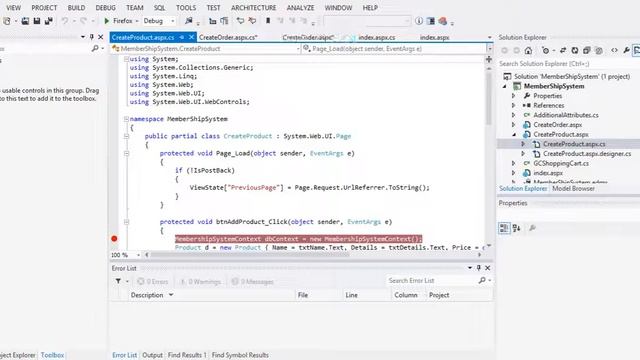
Task: Click Sync with Active Document icon in Solution Explorer
Action: 563,50
